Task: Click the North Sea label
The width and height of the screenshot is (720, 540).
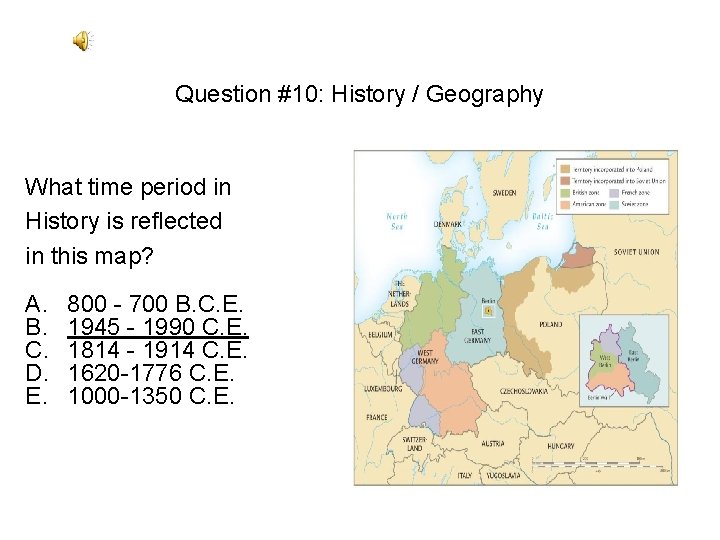Action: pyautogui.click(x=397, y=221)
